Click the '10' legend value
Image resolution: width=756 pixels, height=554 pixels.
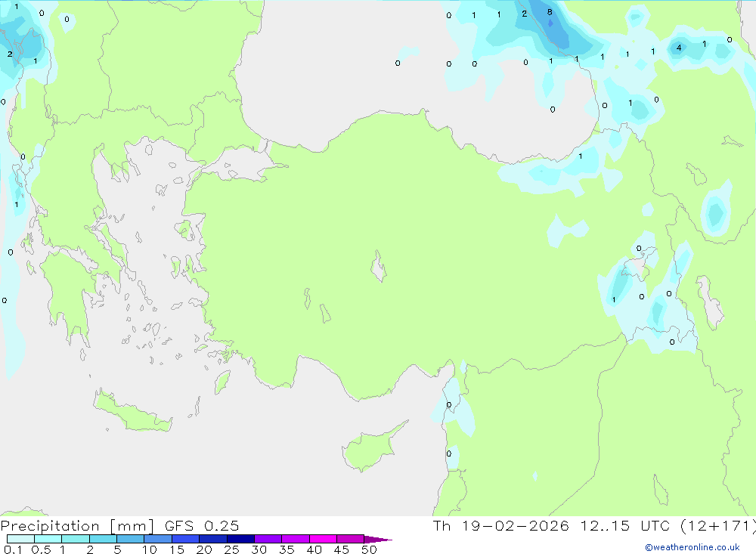pos(150,549)
